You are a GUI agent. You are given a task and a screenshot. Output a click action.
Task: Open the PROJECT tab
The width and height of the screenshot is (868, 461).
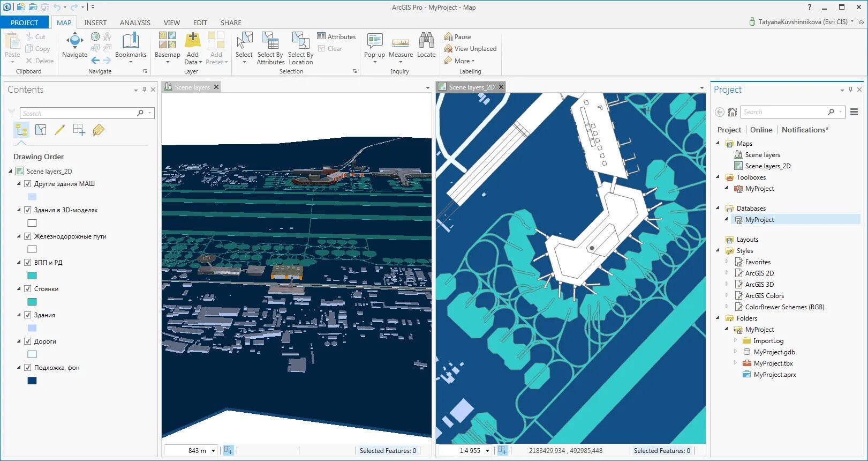click(x=25, y=23)
